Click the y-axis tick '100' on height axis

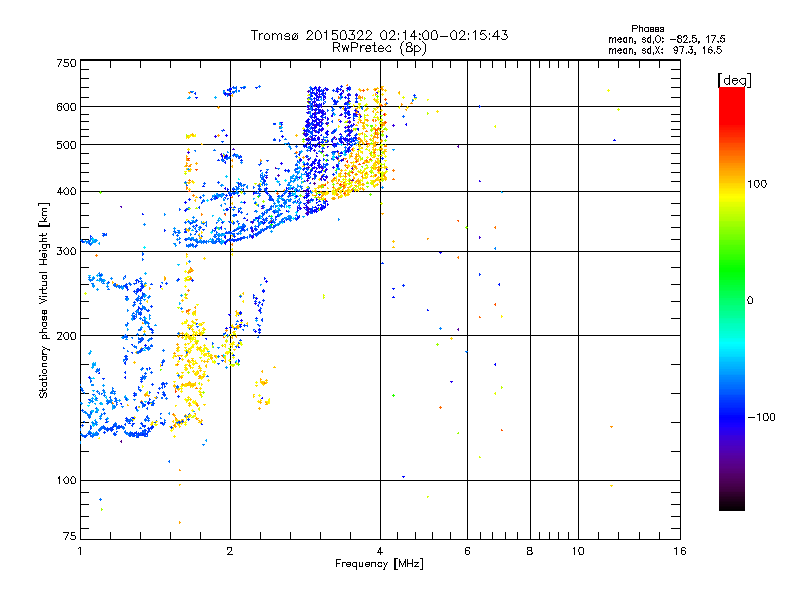click(x=66, y=481)
